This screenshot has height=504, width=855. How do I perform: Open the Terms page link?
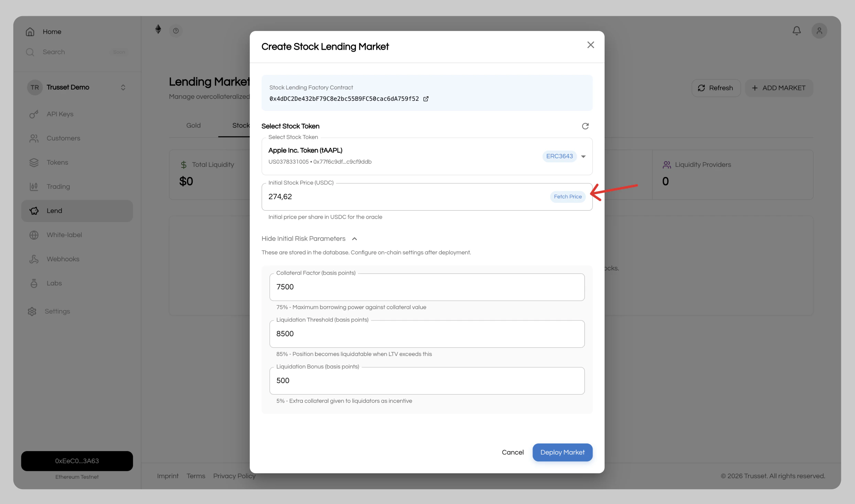coord(196,476)
